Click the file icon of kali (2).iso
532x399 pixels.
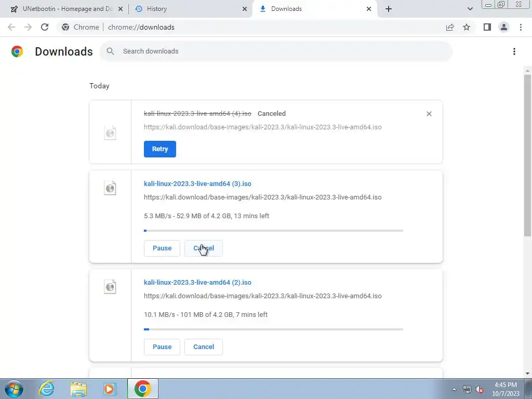click(110, 286)
